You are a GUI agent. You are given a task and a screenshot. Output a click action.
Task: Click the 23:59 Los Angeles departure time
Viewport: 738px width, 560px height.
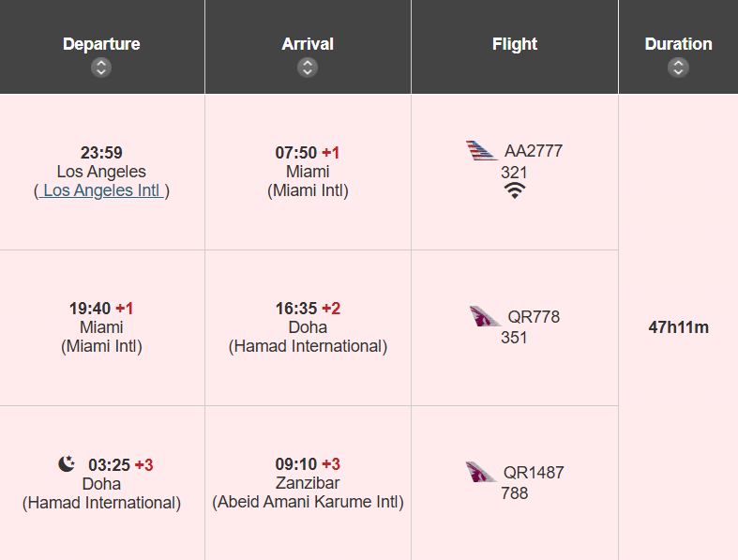point(101,153)
